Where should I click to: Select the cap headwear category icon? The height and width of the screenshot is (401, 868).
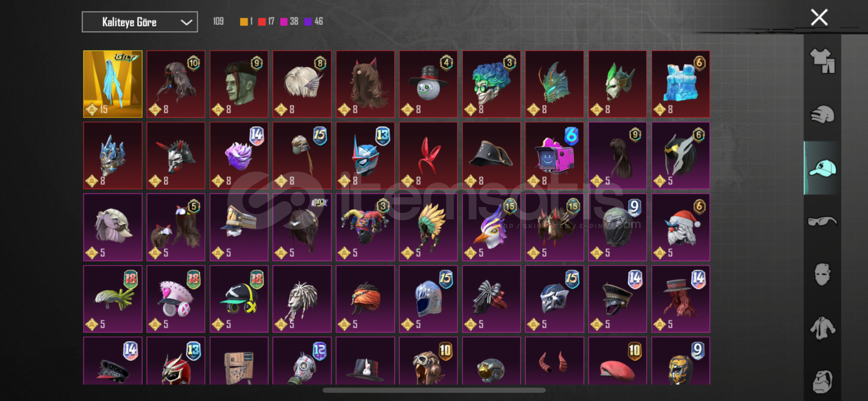pyautogui.click(x=822, y=168)
